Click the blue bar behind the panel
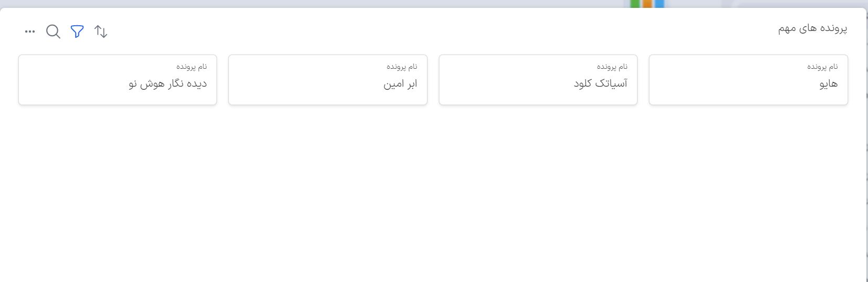 pos(659,4)
